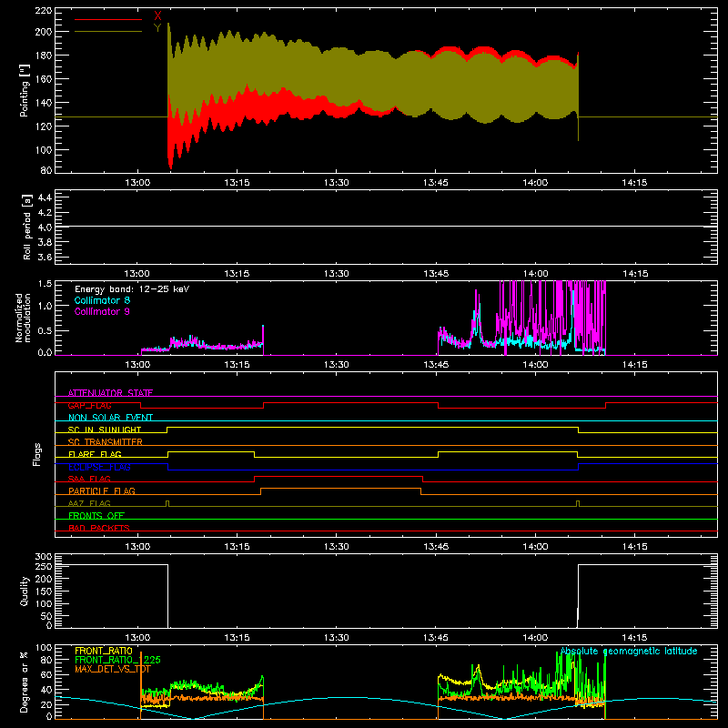Click the SC_TRANSMITTER flag label
This screenshot has width=728, height=728.
click(106, 442)
